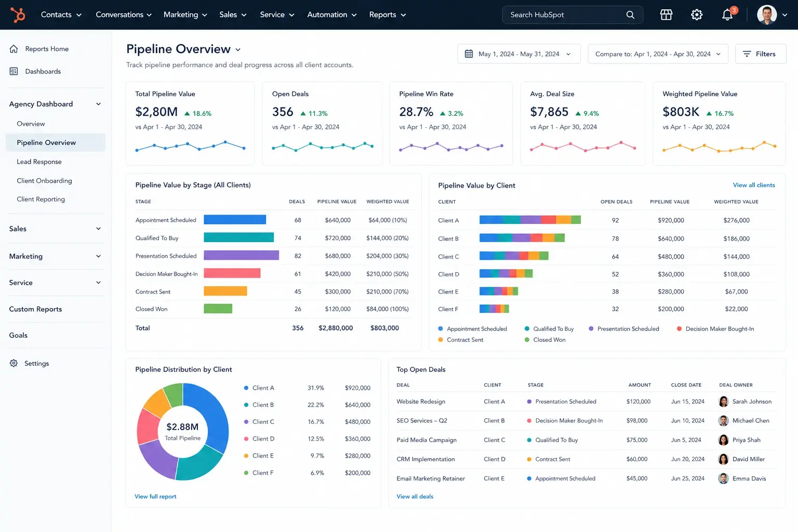
Task: Click the Closed Won green bar
Action: 218,309
